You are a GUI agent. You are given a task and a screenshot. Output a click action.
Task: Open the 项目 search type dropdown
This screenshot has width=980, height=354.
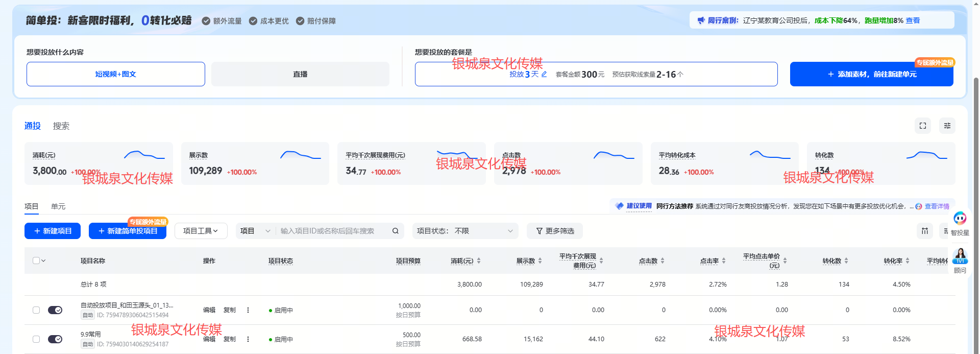click(255, 231)
